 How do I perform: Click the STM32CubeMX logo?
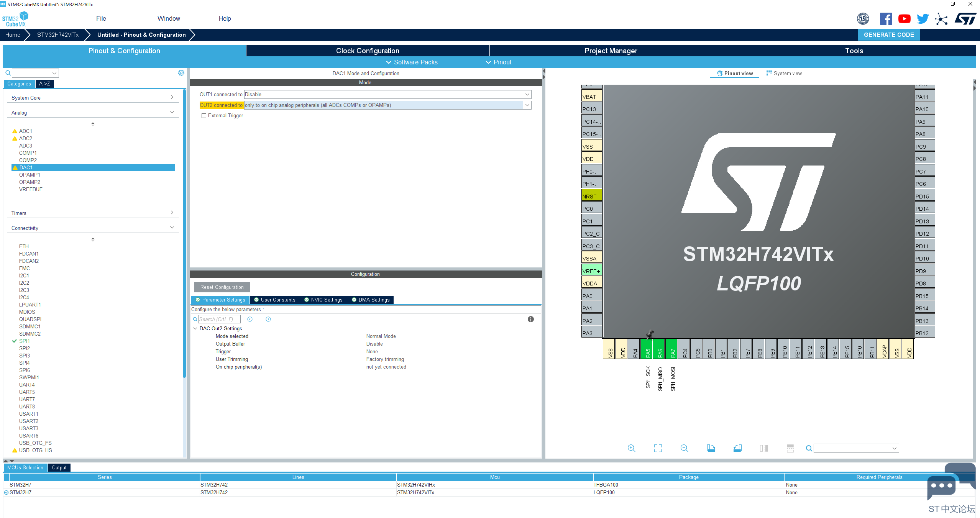tap(15, 19)
